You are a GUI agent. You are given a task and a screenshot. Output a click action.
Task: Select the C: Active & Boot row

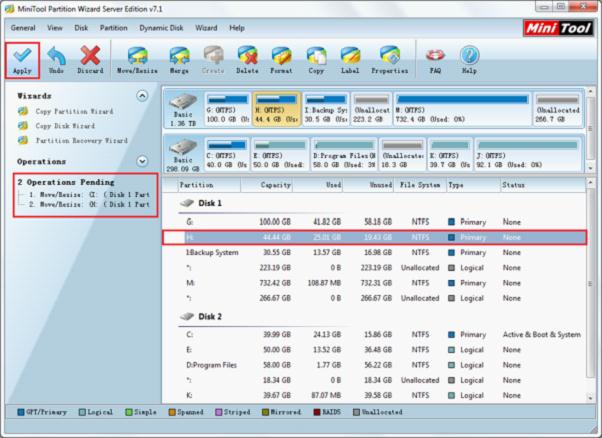(x=374, y=335)
